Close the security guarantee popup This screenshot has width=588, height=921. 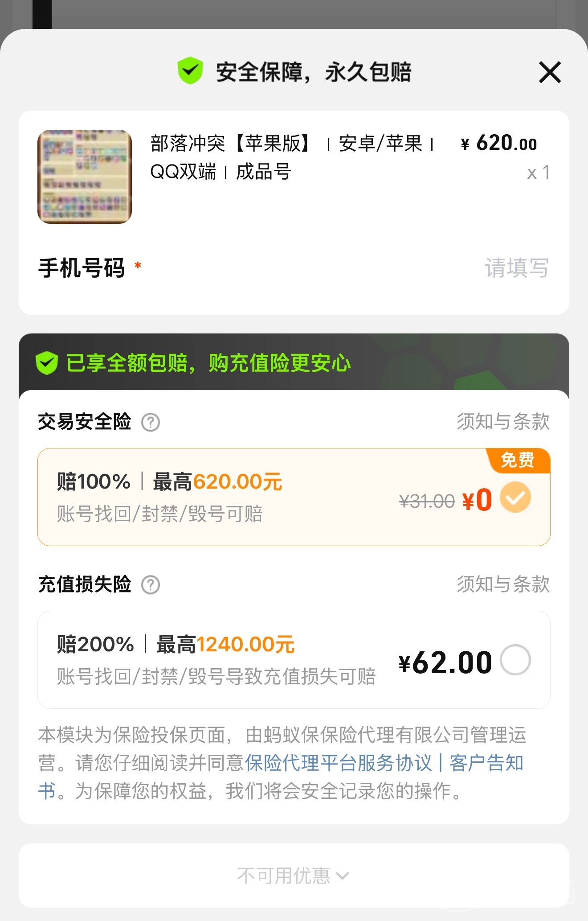(x=550, y=72)
